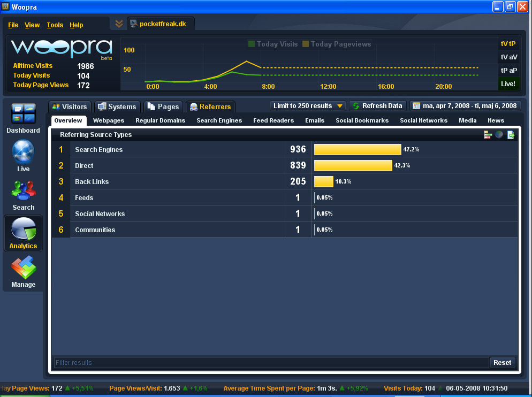Expand the website list double-chevron
532x397 pixels.
pyautogui.click(x=119, y=24)
